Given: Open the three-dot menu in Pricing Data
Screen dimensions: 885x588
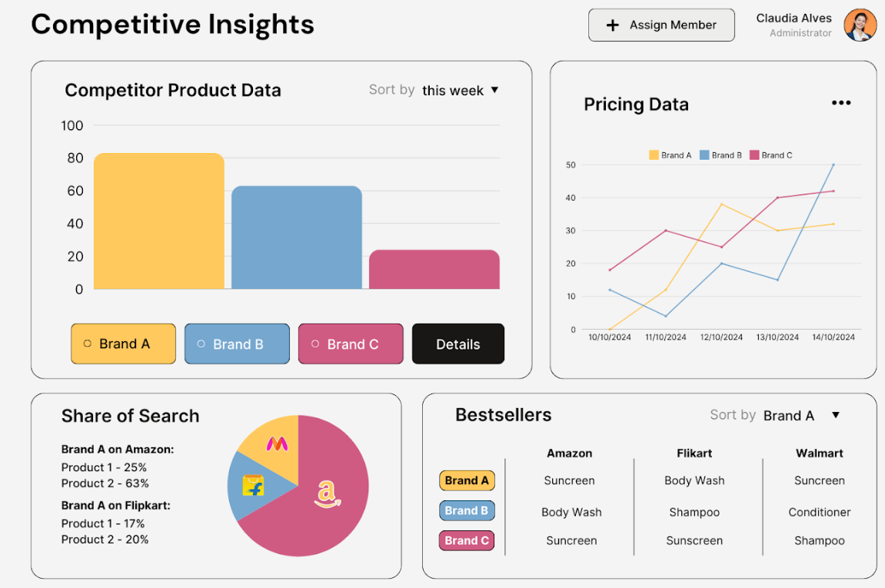Looking at the screenshot, I should [841, 103].
